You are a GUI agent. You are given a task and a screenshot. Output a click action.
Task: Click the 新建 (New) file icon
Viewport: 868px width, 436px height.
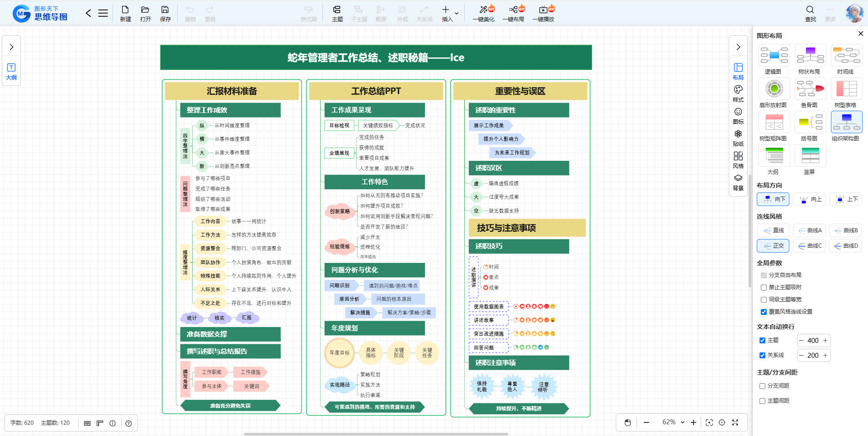point(125,10)
